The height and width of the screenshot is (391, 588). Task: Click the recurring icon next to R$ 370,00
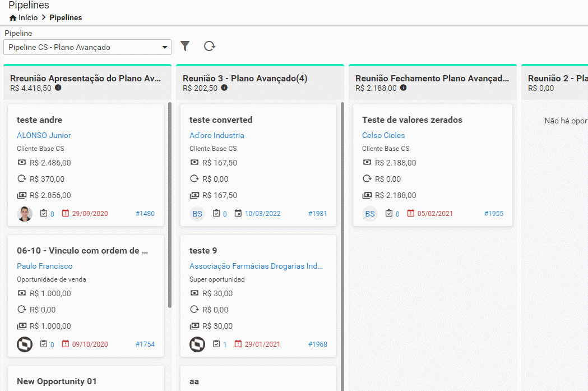point(22,178)
